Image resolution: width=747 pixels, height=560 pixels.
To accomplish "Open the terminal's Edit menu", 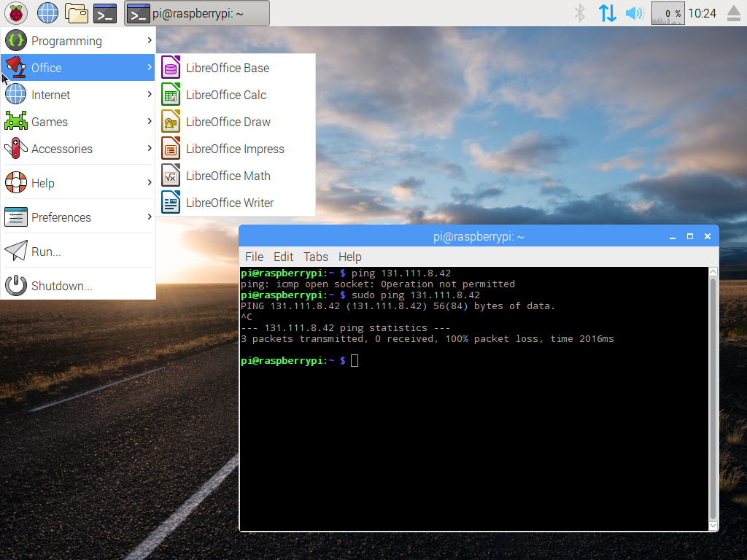I will point(283,257).
